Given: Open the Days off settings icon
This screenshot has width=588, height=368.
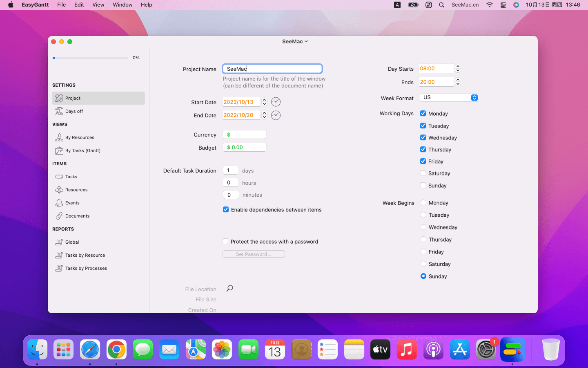Looking at the screenshot, I should coord(59,111).
